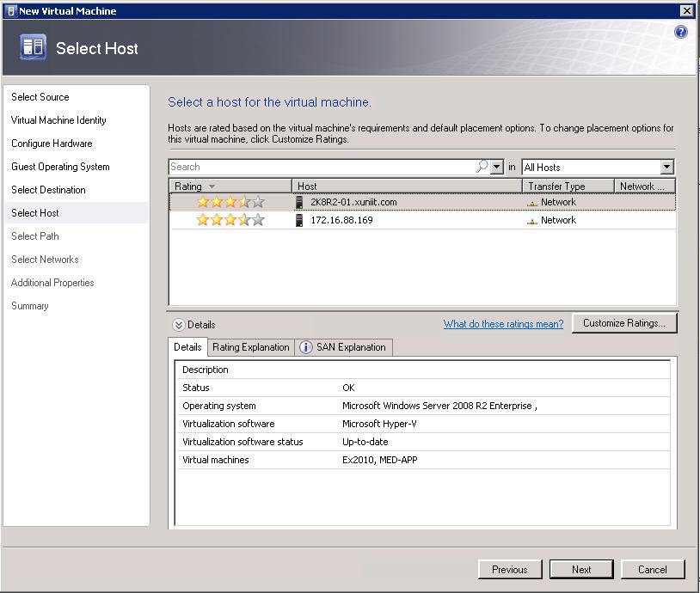Click the Network column header
This screenshot has width=700, height=593.
[645, 186]
